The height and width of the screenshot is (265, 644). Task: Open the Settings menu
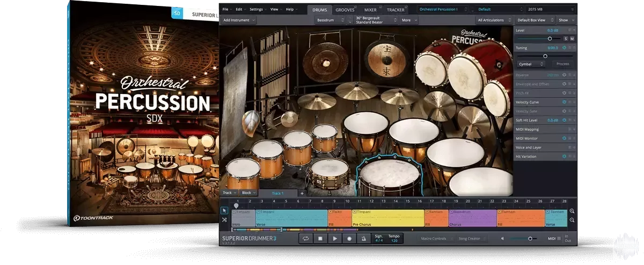pyautogui.click(x=258, y=9)
